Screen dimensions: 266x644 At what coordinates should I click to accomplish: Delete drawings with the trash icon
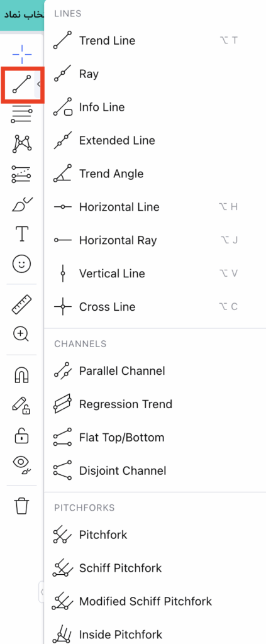[x=21, y=506]
